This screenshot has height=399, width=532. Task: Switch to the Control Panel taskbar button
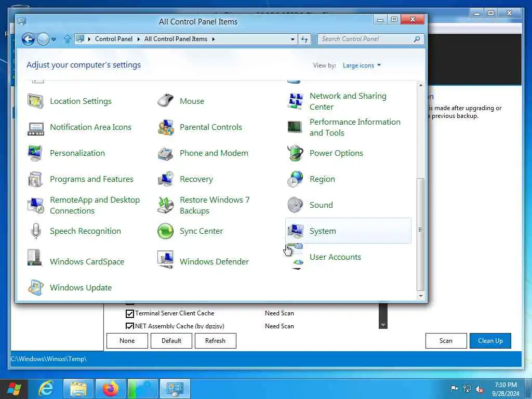(175, 389)
